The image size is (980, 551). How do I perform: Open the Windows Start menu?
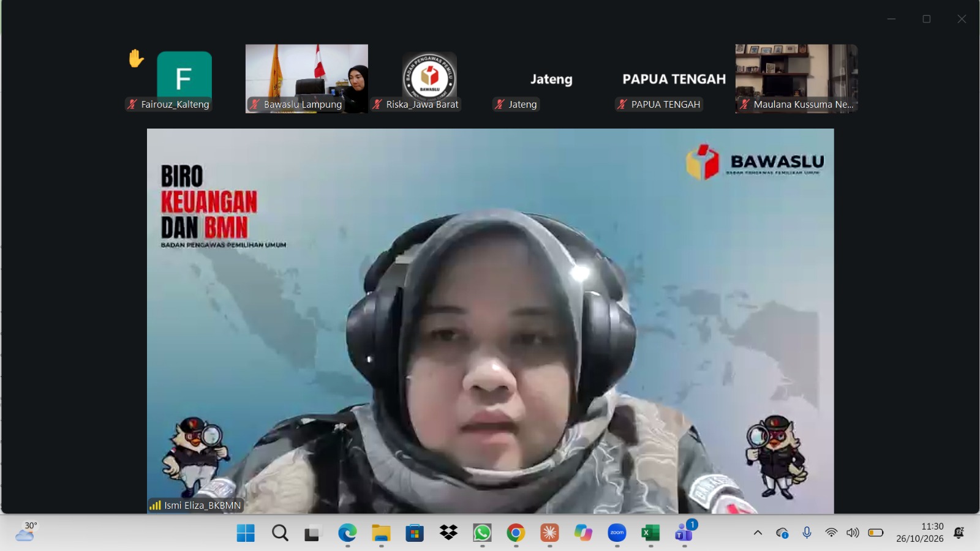(x=246, y=533)
